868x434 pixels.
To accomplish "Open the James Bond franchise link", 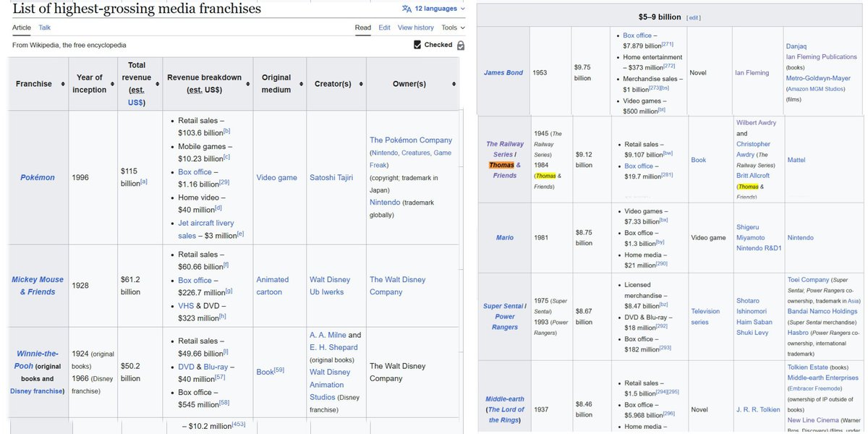I will tap(503, 72).
